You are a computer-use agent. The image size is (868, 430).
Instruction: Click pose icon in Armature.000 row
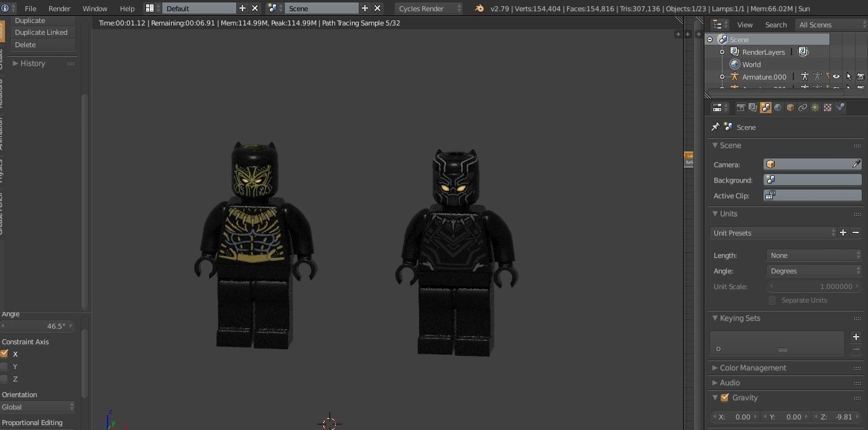(805, 76)
